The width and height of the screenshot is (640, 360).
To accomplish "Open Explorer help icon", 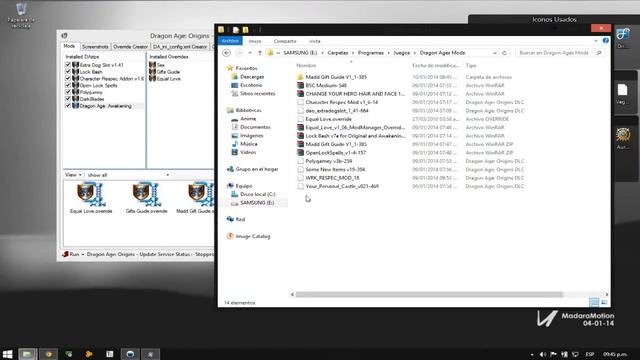I will [606, 40].
